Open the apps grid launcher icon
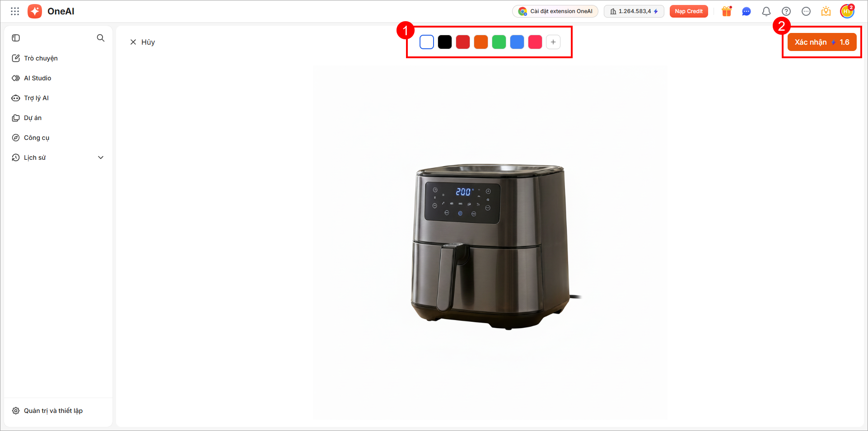 pyautogui.click(x=15, y=11)
